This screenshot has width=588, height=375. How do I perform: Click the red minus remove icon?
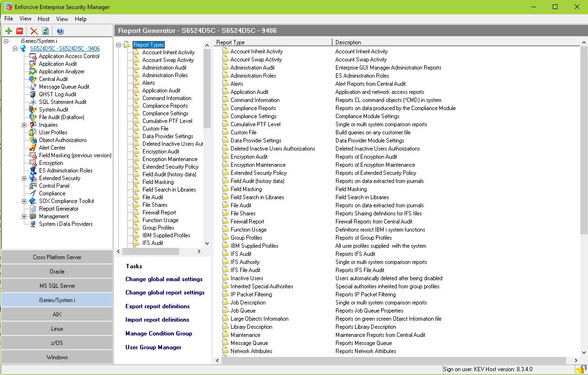20,31
